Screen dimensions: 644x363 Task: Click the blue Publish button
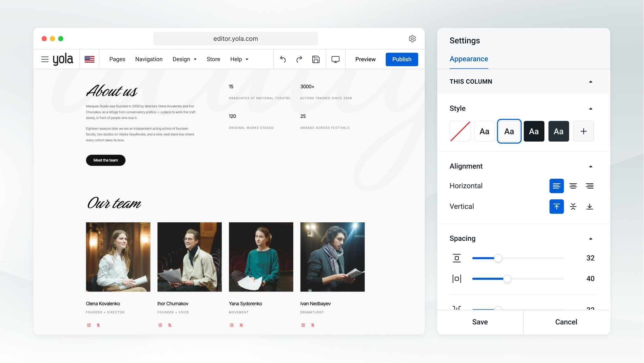point(402,59)
